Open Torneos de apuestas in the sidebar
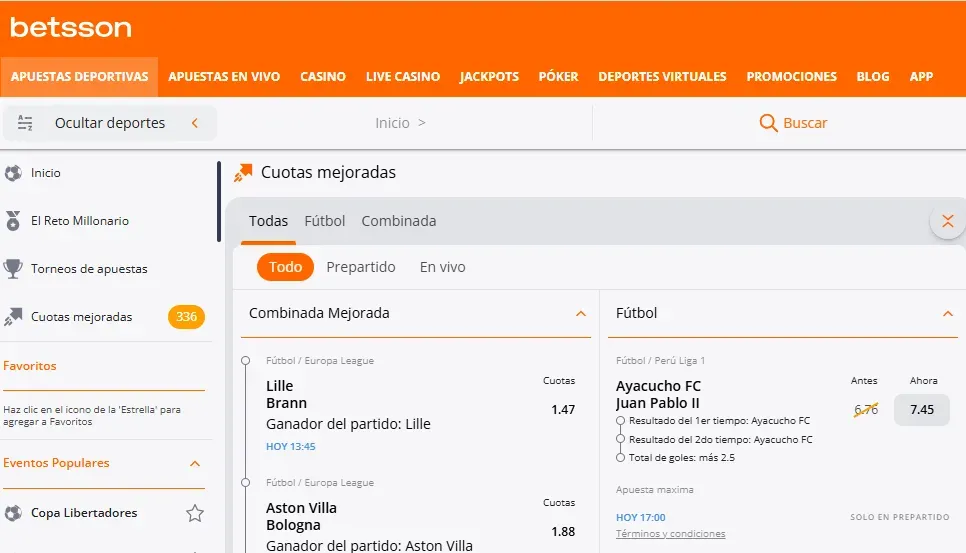 89,269
